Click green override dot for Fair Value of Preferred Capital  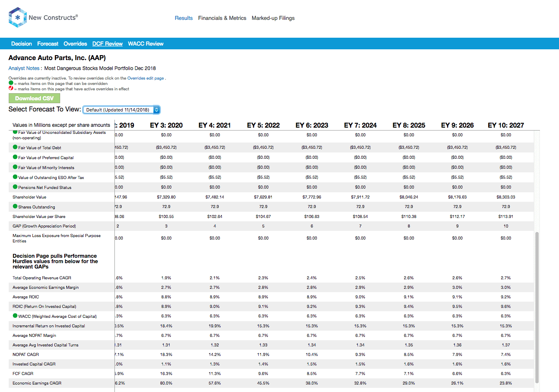click(x=15, y=157)
